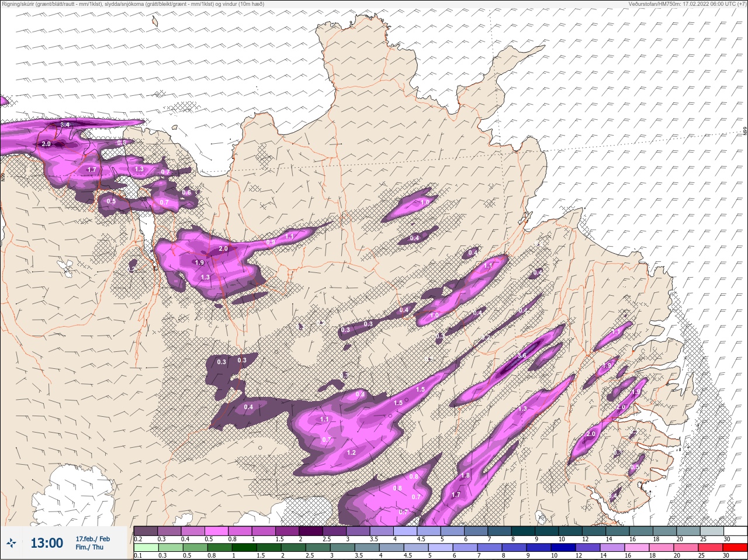Click the Rigning/skúrir map title text

pos(132,4)
